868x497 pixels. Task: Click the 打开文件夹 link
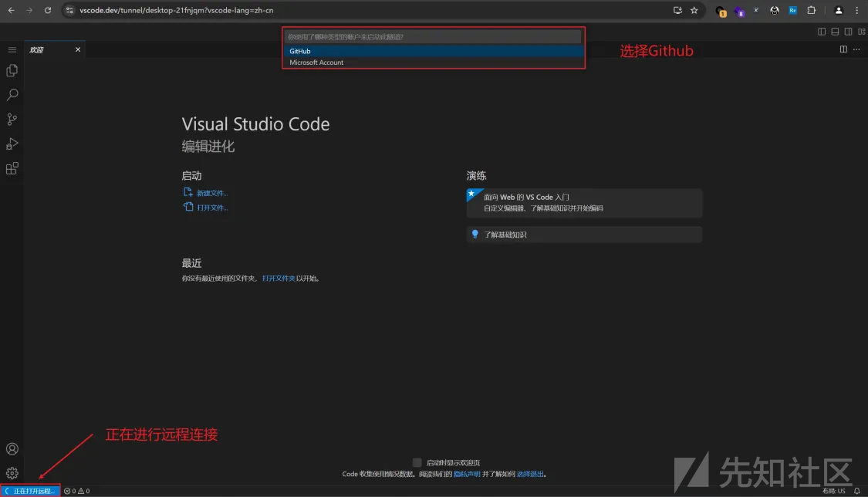pos(279,279)
